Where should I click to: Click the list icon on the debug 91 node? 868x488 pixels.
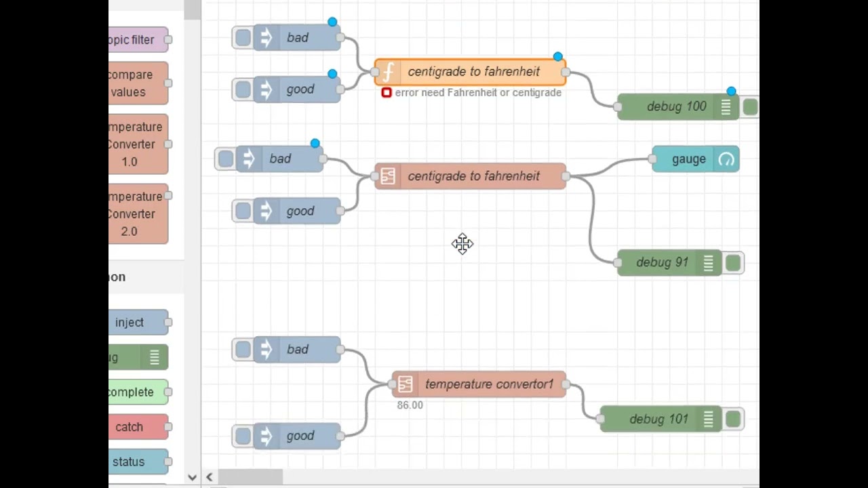point(709,263)
